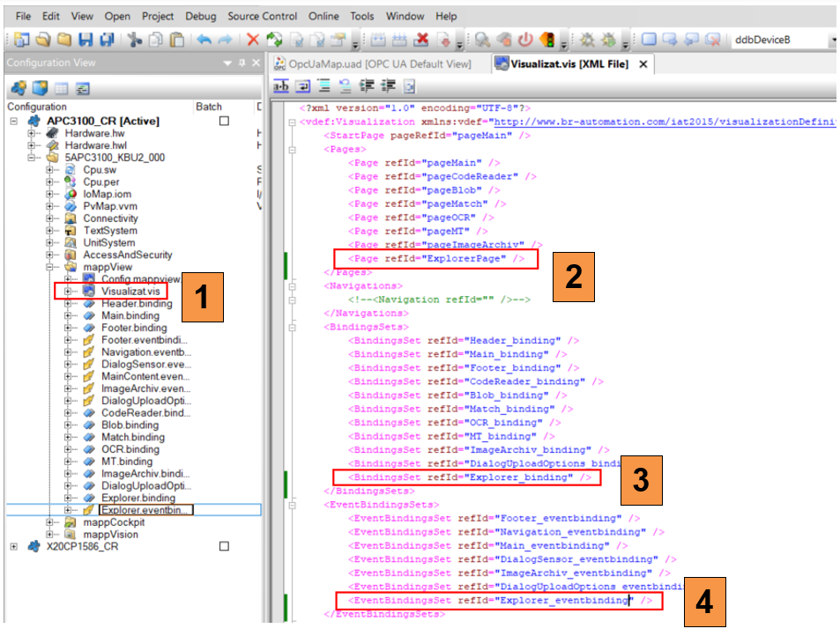
Task: Click the Paste clipboard icon
Action: point(177,40)
